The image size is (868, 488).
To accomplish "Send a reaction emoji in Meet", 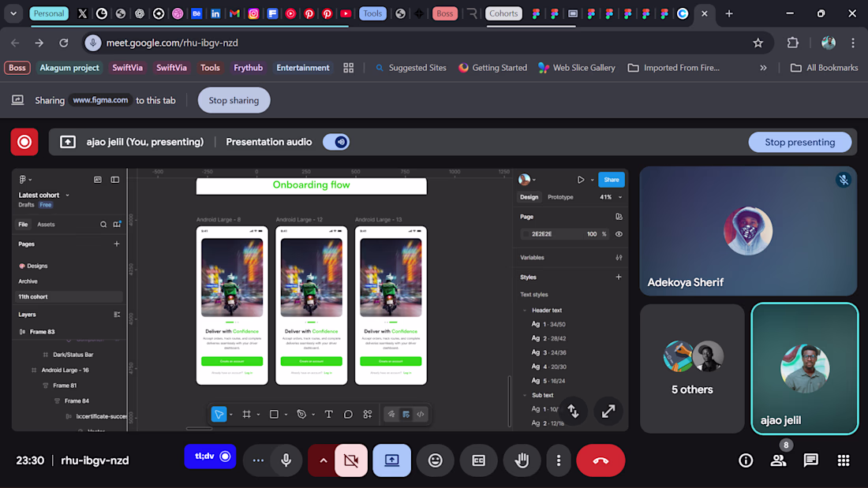I will pos(435,460).
